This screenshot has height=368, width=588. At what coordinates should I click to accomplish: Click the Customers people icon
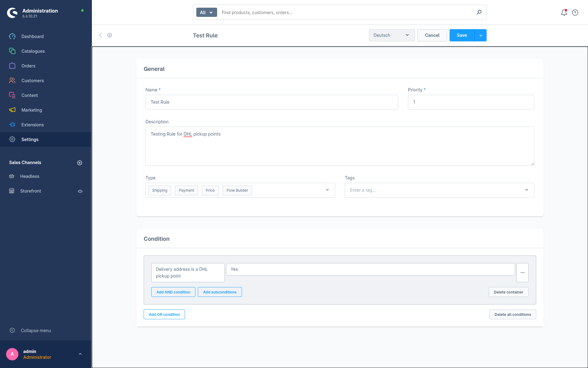[12, 81]
